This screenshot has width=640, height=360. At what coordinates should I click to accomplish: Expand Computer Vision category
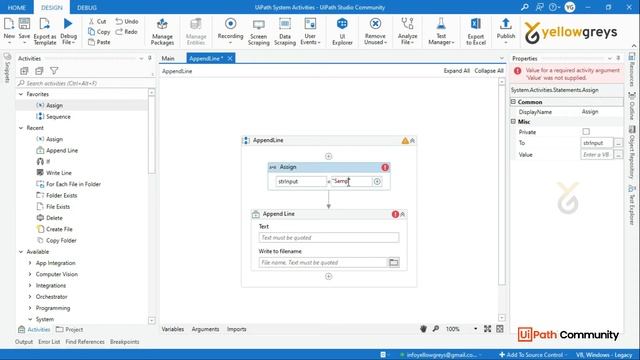pos(30,274)
